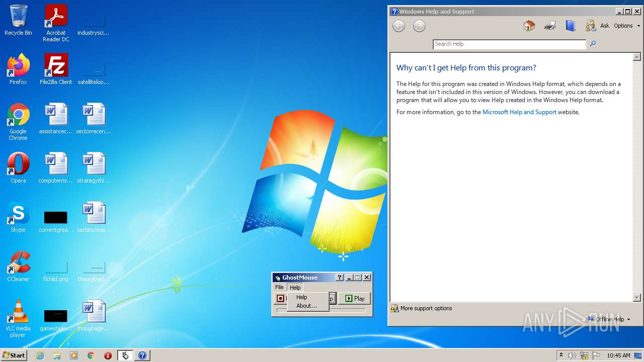
Task: Select the assistancec... Word document icon
Action: click(x=56, y=119)
